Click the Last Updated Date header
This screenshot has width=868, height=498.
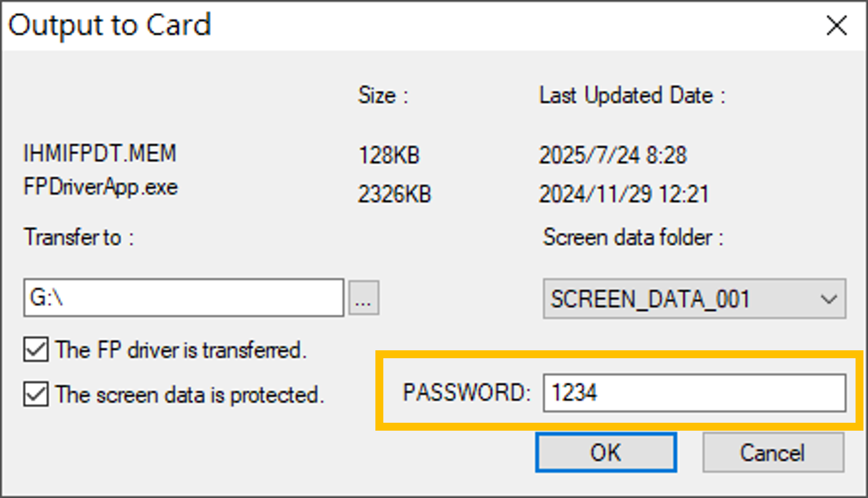[x=632, y=96]
